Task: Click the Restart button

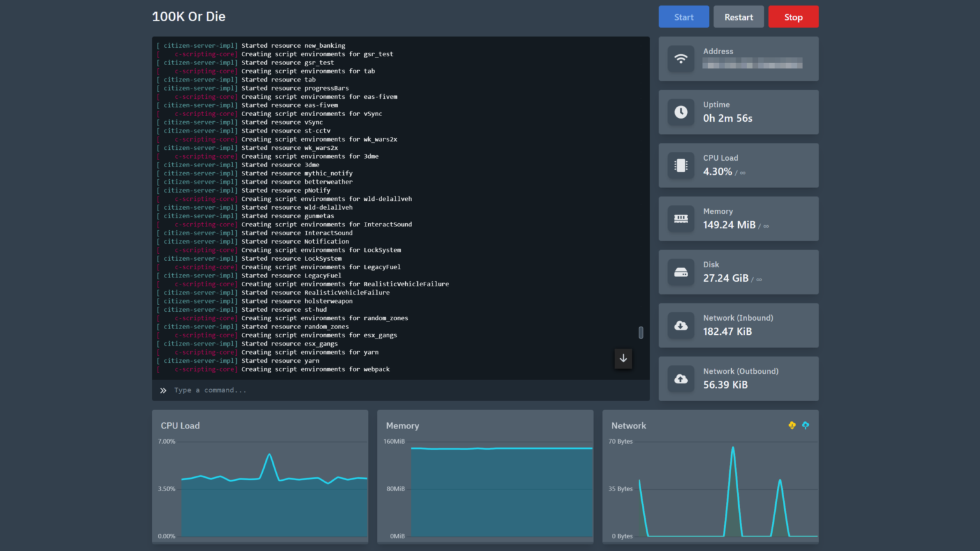Action: [738, 17]
